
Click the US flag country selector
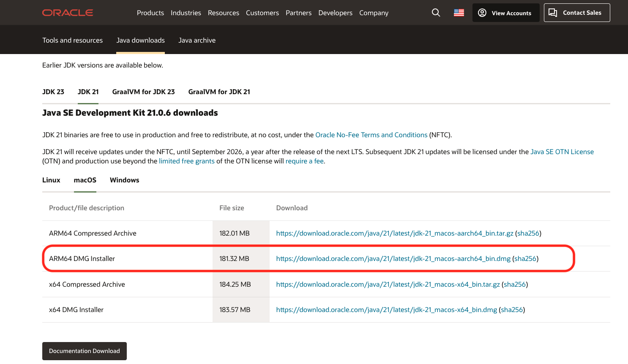click(459, 13)
